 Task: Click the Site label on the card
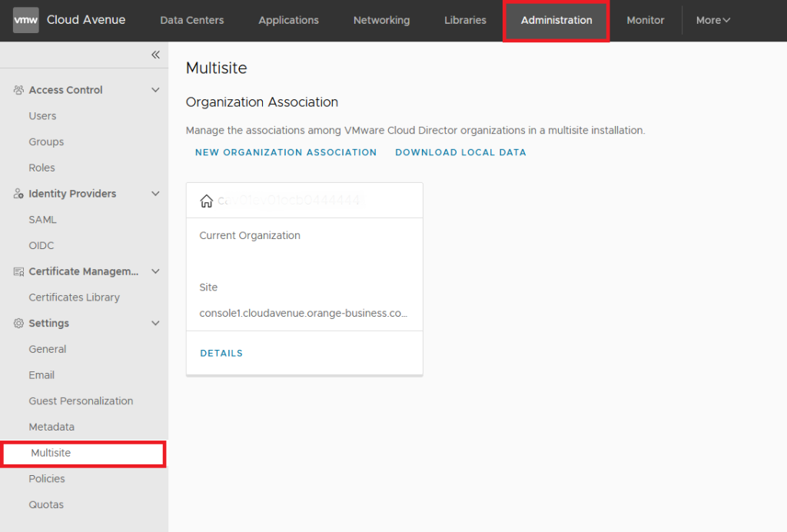[x=208, y=287]
